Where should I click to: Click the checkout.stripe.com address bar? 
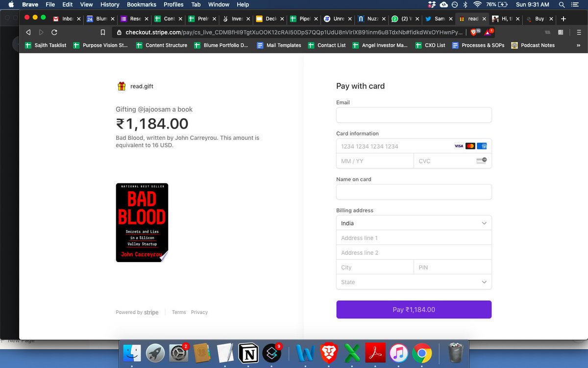point(289,32)
